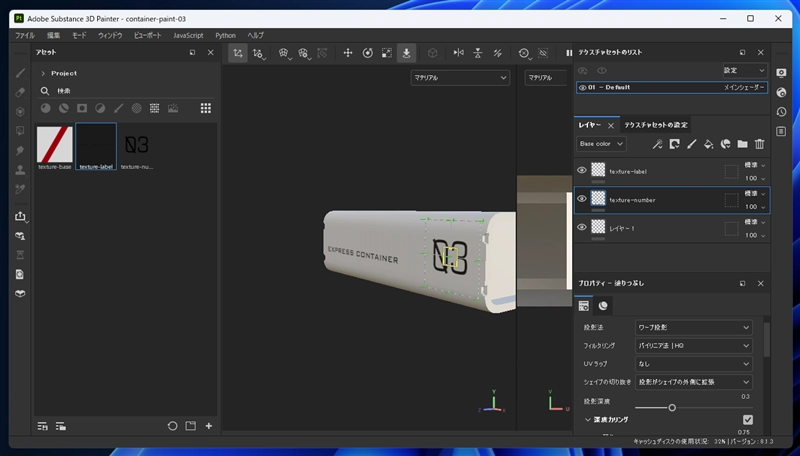Viewport: 800px width, 456px height.
Task: Add a fill layer with the bucket icon
Action: point(708,144)
